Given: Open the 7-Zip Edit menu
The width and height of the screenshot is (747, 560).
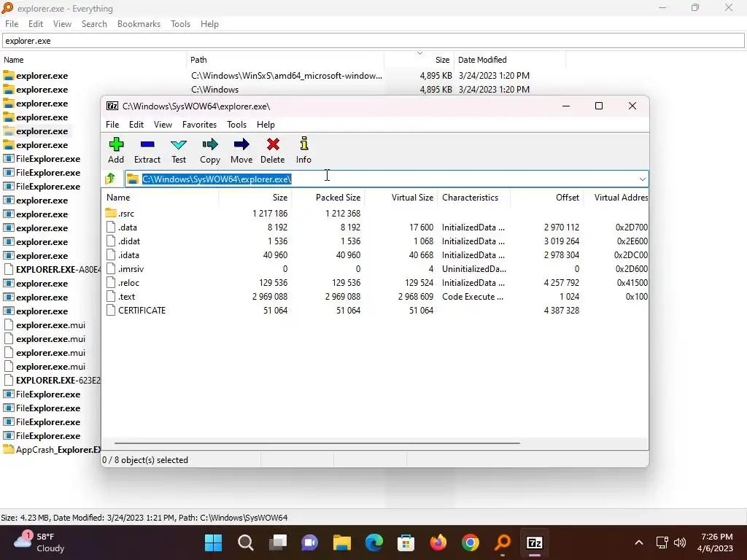Looking at the screenshot, I should 136,124.
